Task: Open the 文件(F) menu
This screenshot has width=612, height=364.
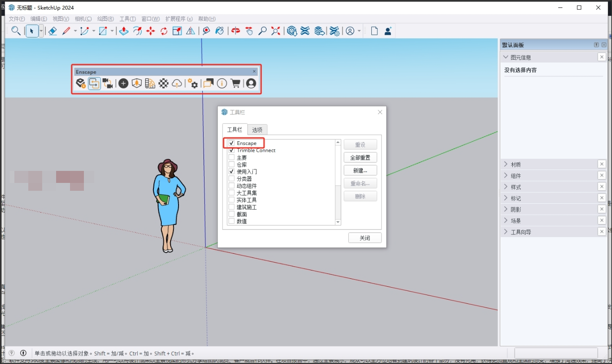Action: [x=17, y=19]
